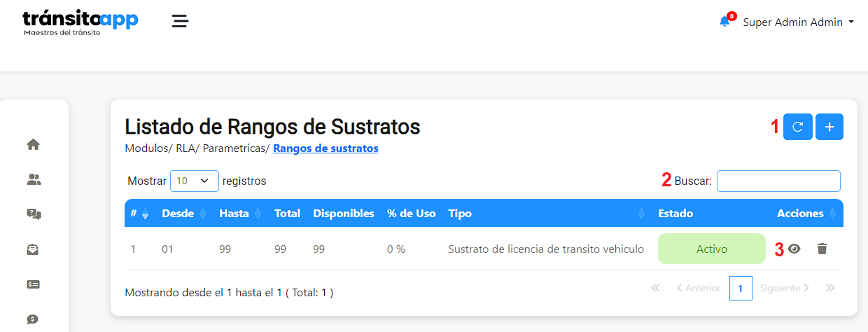Delete the substrate range row
Viewport: 868px width, 332px height.
click(x=822, y=249)
